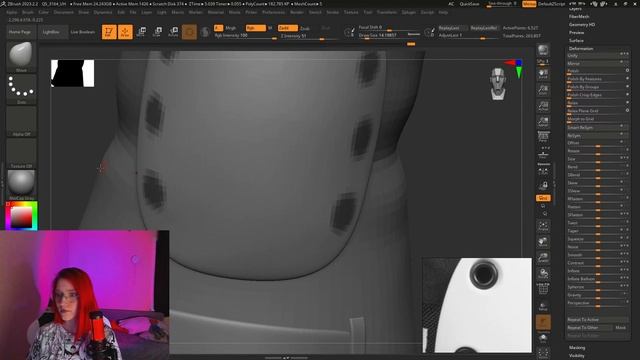
Task: Open the current brush thumbnail
Action: point(21,56)
